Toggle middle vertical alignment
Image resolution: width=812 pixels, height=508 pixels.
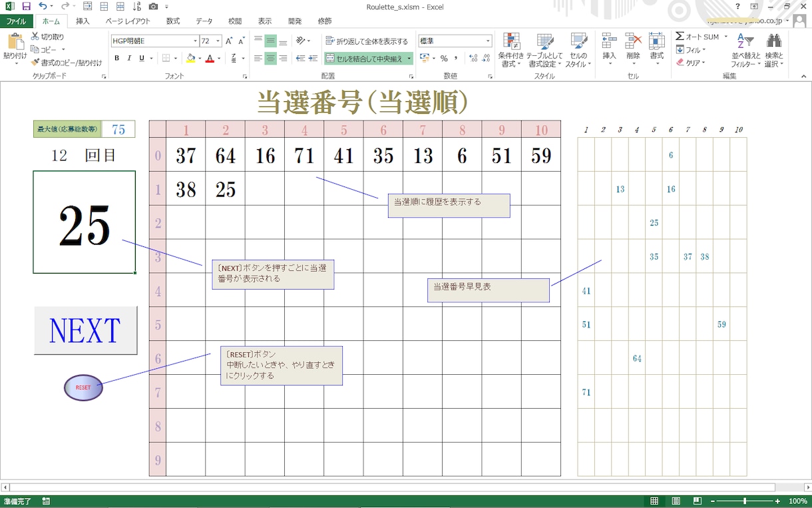point(270,41)
